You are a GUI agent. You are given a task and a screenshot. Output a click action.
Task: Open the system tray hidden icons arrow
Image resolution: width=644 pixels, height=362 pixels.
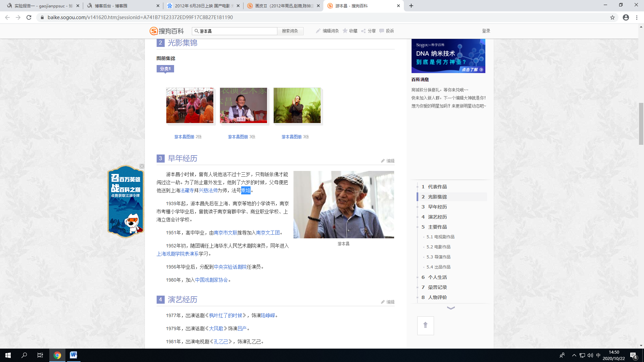coord(574,355)
